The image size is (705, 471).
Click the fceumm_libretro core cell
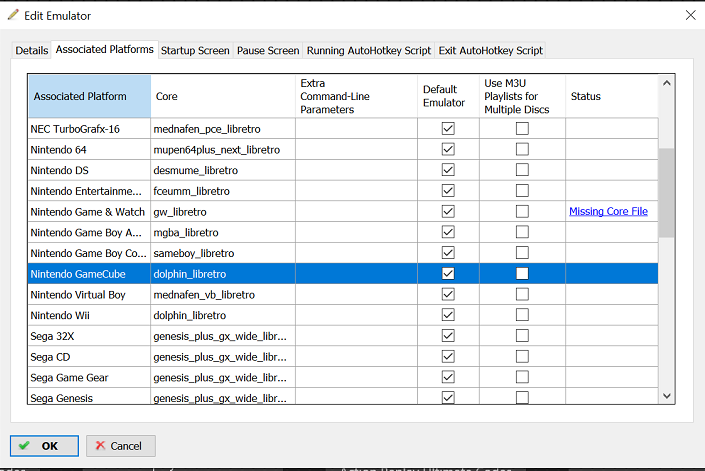click(223, 191)
